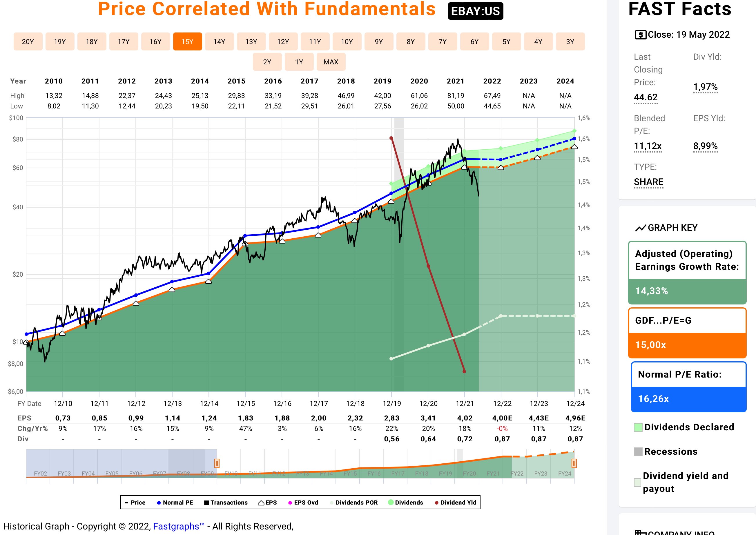Click the Price legend marker icon
The height and width of the screenshot is (535, 756).
[126, 503]
